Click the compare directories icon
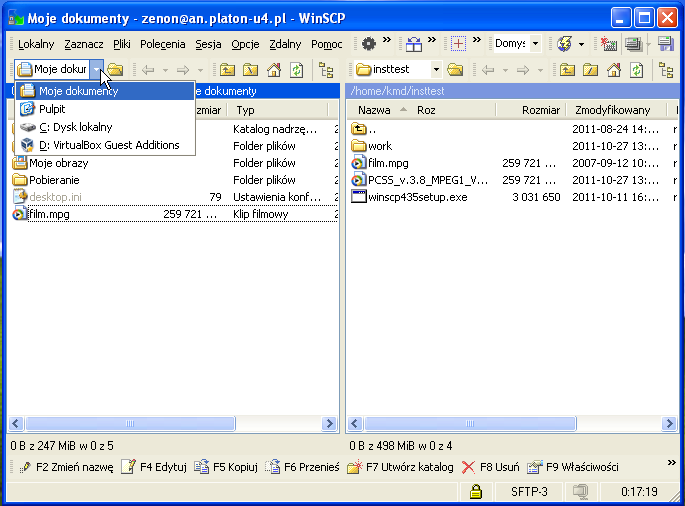 [x=414, y=44]
